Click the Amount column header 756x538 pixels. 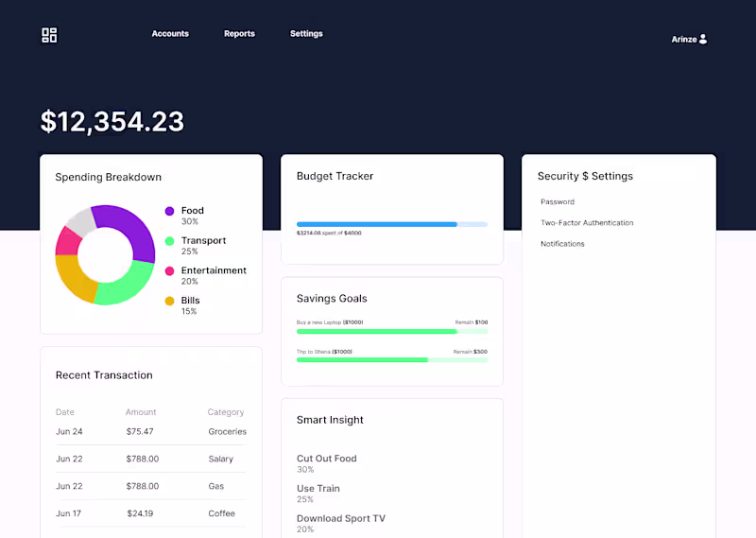click(x=141, y=412)
